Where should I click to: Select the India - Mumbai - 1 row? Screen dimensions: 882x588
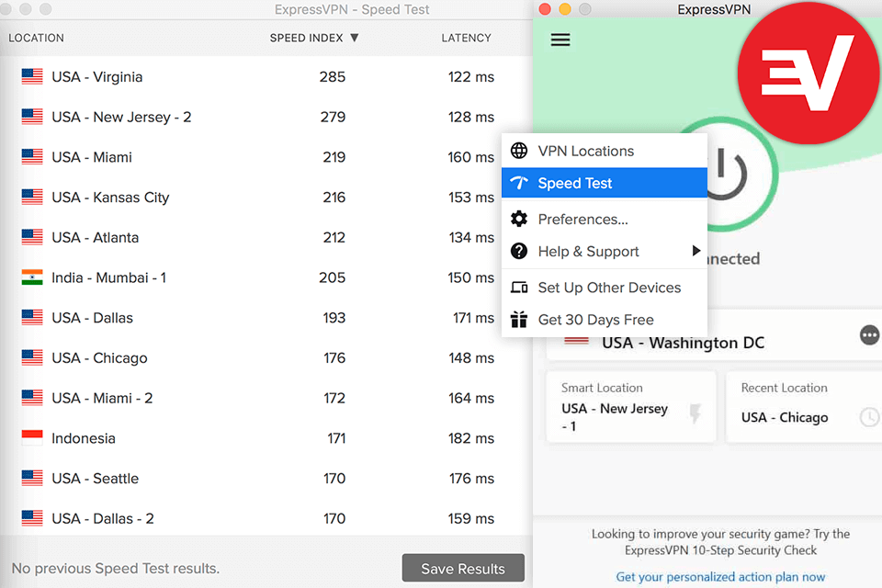click(108, 277)
